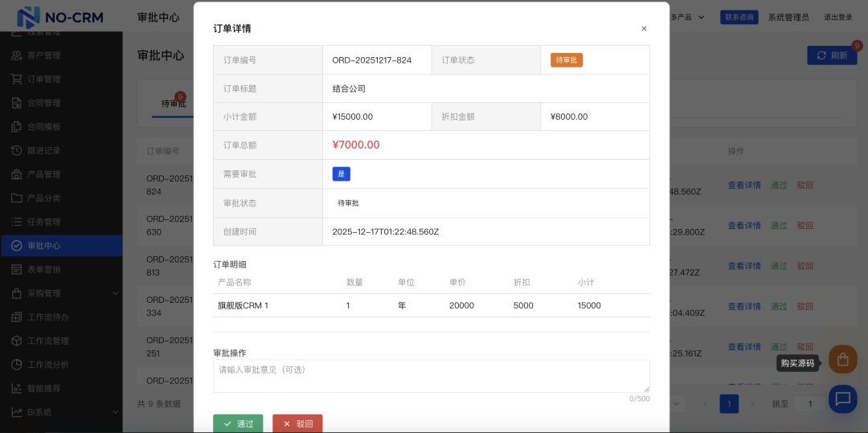Screen dimensions: 868x433
Task: Open 订单管理 via its cart icon
Action: (x=17, y=79)
